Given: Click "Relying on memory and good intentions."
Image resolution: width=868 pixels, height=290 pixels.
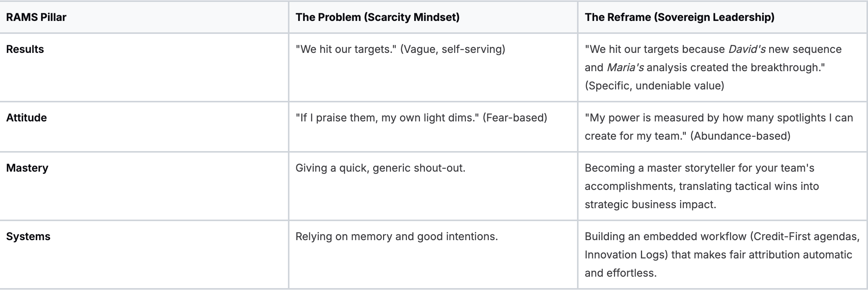Looking at the screenshot, I should pos(396,236).
